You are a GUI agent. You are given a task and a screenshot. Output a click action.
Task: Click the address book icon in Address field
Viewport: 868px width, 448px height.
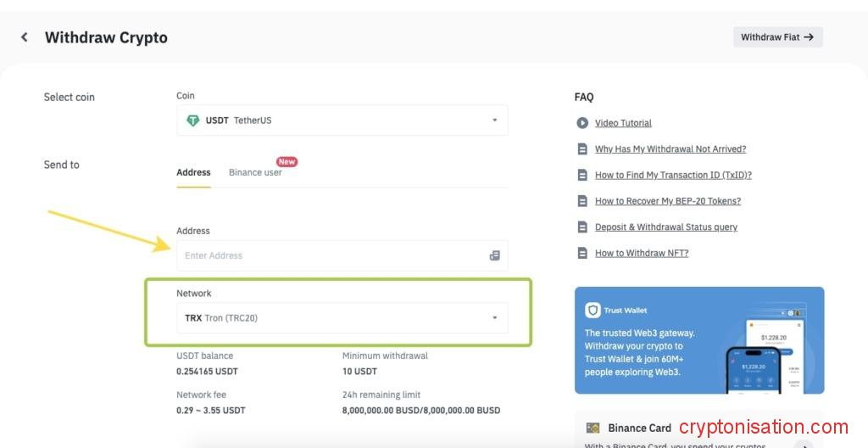point(494,255)
